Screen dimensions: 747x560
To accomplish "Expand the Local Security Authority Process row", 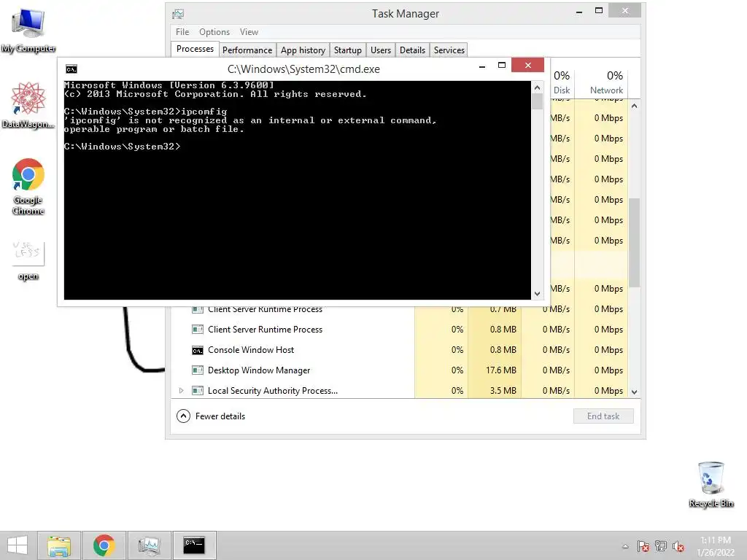I will click(181, 391).
